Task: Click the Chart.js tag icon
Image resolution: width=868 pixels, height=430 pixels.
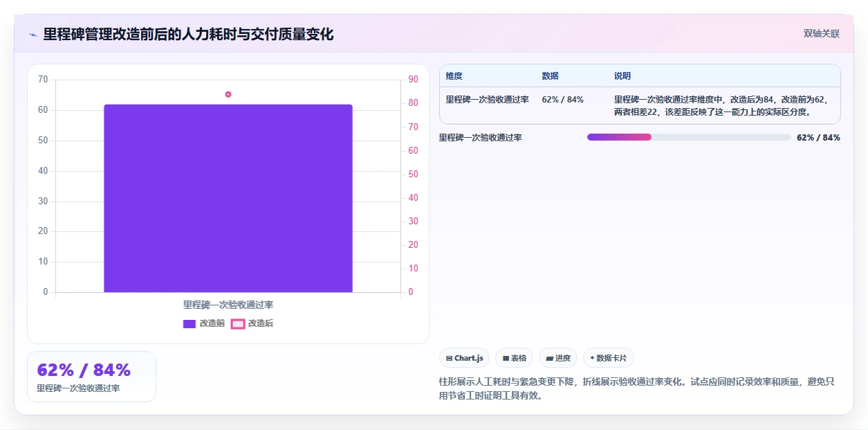Action: coord(450,358)
